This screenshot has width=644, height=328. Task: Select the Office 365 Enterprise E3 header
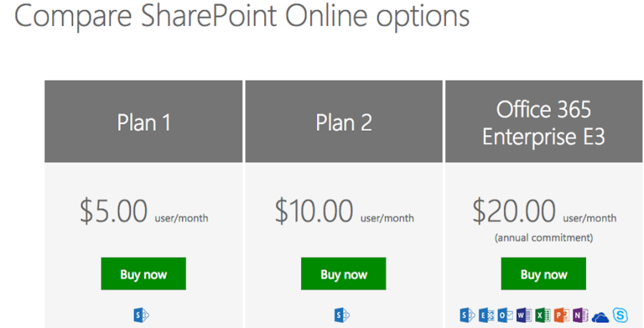click(x=543, y=122)
